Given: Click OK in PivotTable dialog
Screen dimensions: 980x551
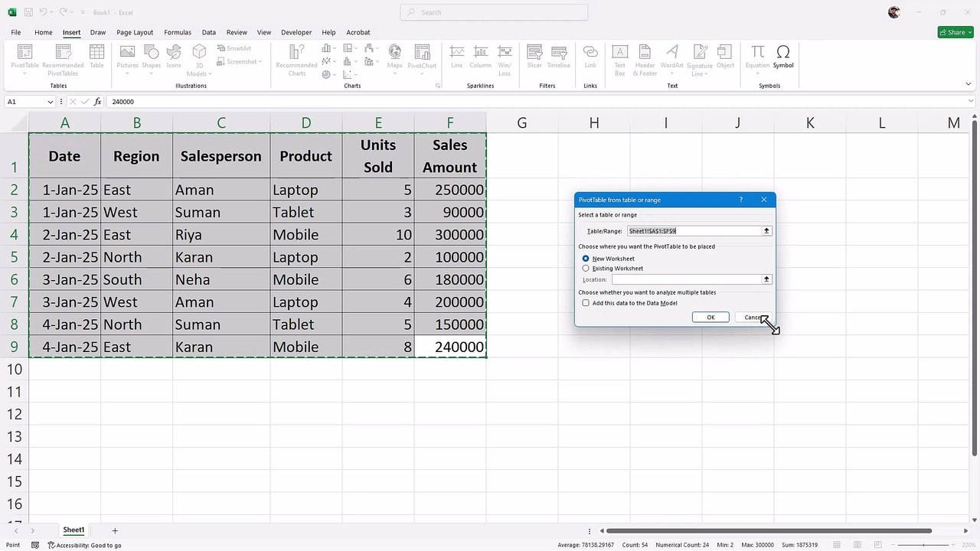Looking at the screenshot, I should (710, 318).
